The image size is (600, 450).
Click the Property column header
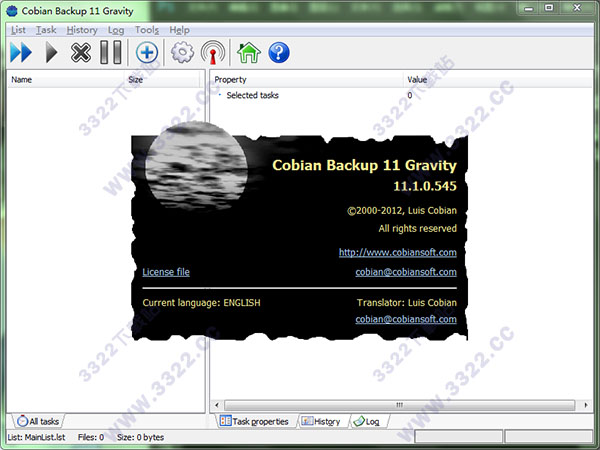pyautogui.click(x=307, y=80)
